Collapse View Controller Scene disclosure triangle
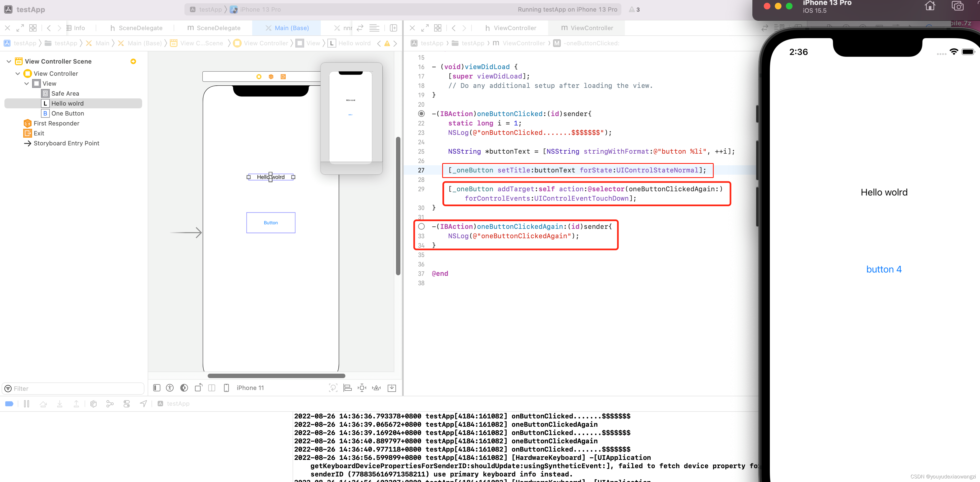Image resolution: width=980 pixels, height=482 pixels. 9,61
